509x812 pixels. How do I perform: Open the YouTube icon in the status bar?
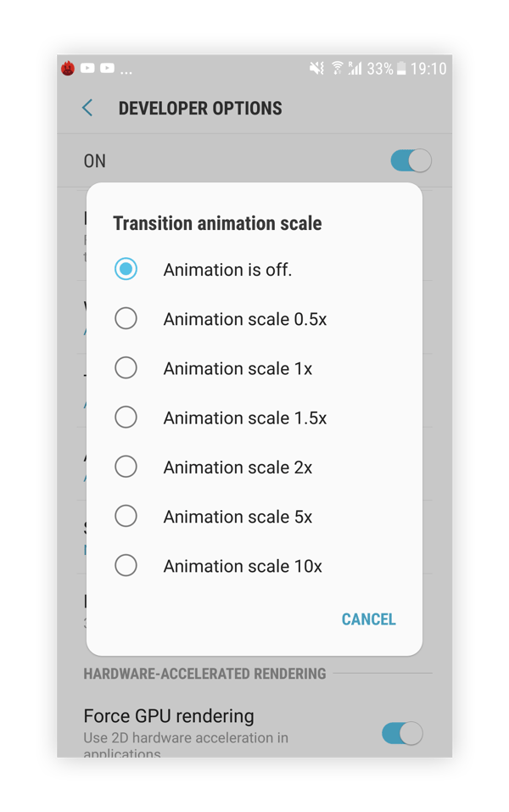[90, 70]
